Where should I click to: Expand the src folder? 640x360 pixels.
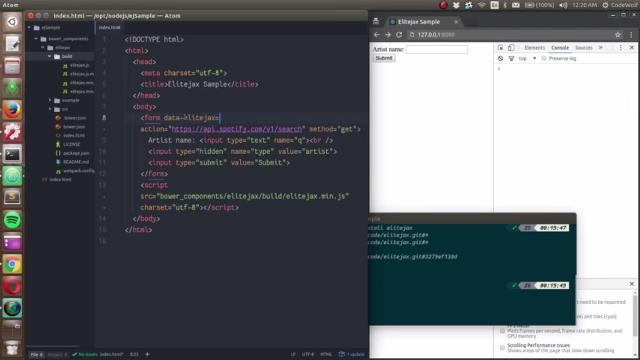(x=50, y=109)
